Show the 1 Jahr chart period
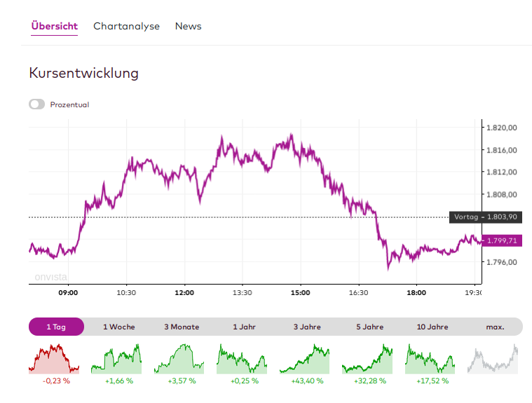The image size is (532, 403). [x=245, y=327]
